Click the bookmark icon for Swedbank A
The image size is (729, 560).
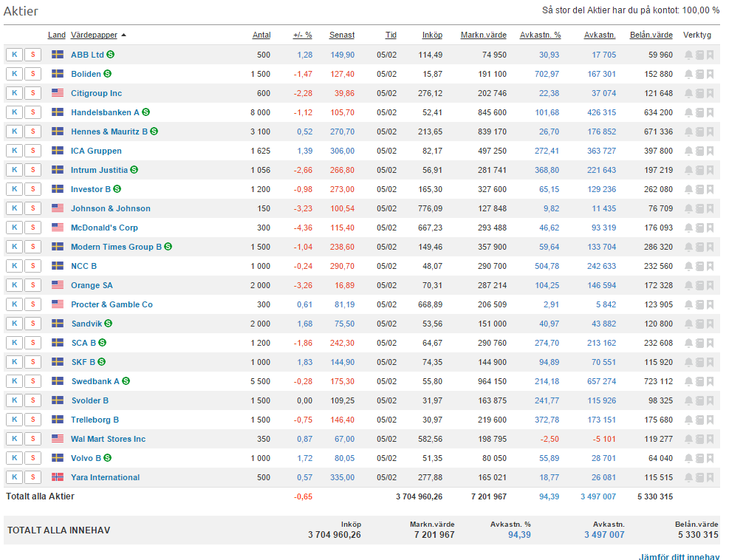click(710, 381)
